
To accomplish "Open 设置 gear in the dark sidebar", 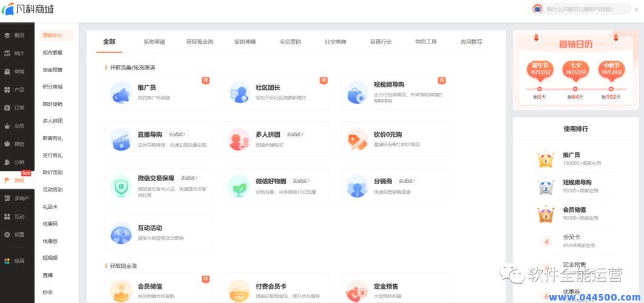I will tap(15, 235).
